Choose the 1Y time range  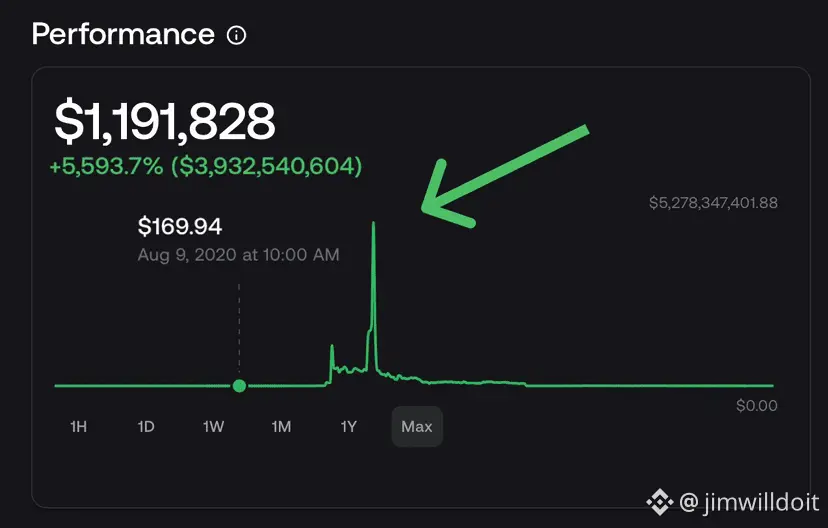click(349, 427)
